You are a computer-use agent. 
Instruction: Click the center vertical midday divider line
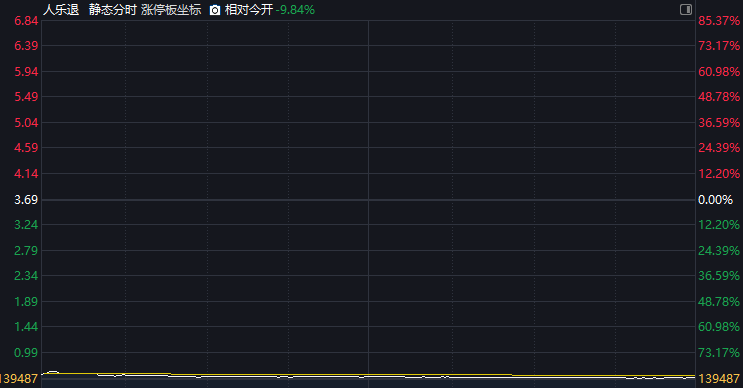368,199
